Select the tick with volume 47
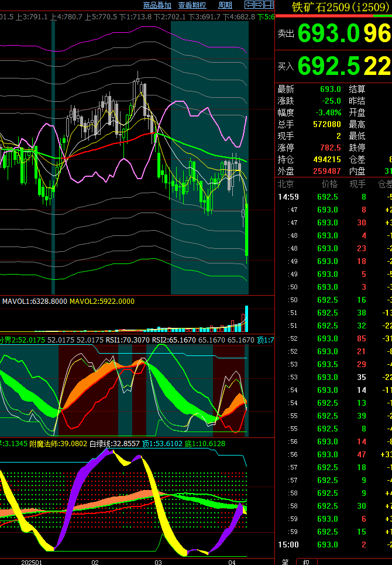Screen dimensions: 392x565 coord(362,454)
